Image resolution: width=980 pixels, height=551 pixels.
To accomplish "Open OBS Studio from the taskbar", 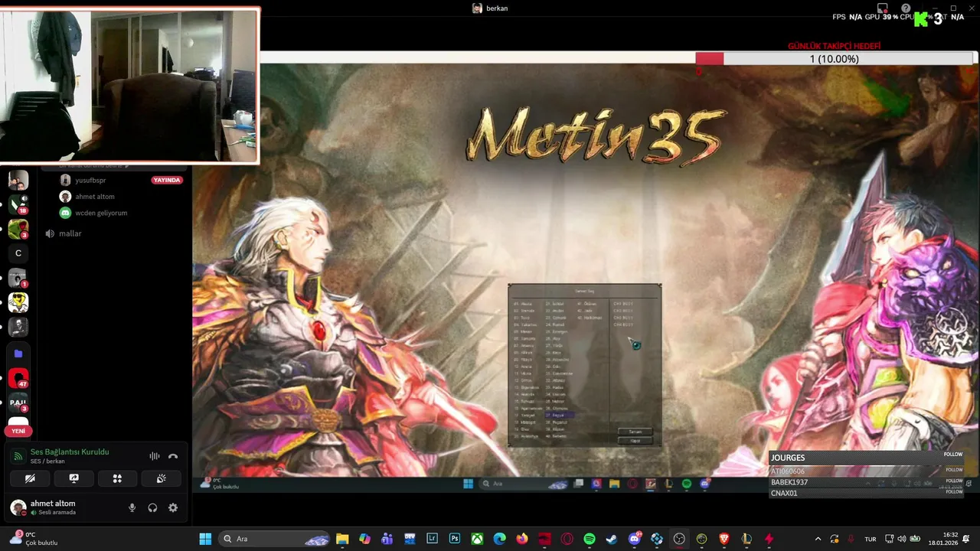I will pos(679,539).
